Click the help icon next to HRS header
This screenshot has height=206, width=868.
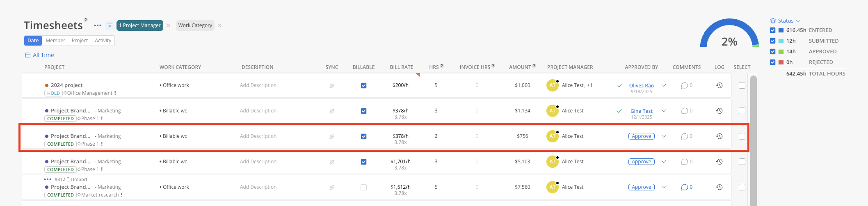click(442, 66)
